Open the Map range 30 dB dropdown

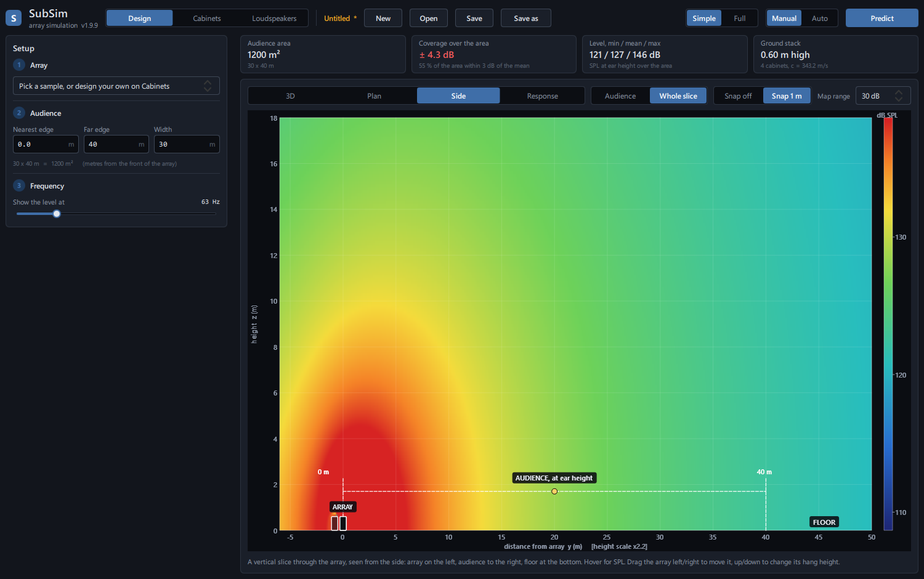click(x=883, y=96)
